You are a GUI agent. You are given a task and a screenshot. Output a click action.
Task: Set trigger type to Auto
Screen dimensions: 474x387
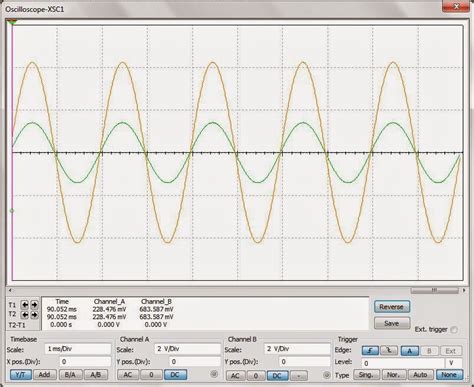point(421,375)
